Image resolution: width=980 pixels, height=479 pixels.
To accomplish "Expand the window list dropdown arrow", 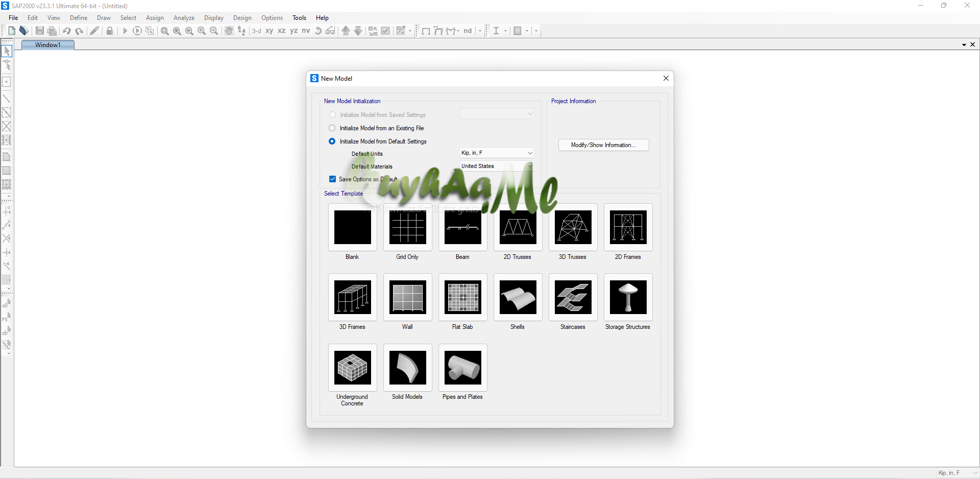I will click(964, 45).
